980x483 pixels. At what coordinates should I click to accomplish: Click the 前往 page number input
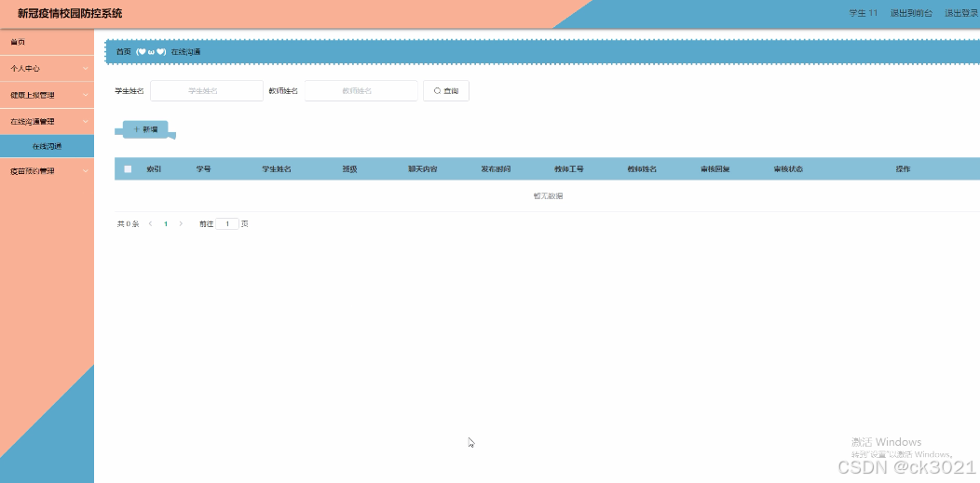click(x=227, y=224)
